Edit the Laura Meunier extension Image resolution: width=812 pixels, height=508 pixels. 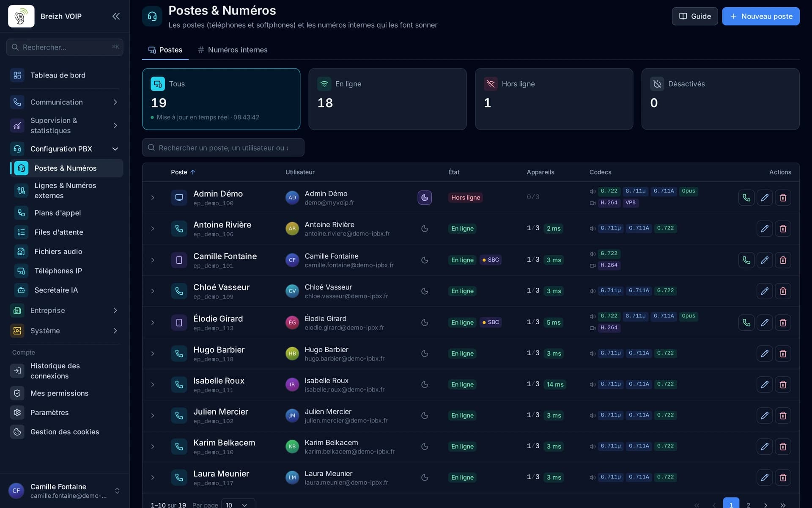(764, 477)
